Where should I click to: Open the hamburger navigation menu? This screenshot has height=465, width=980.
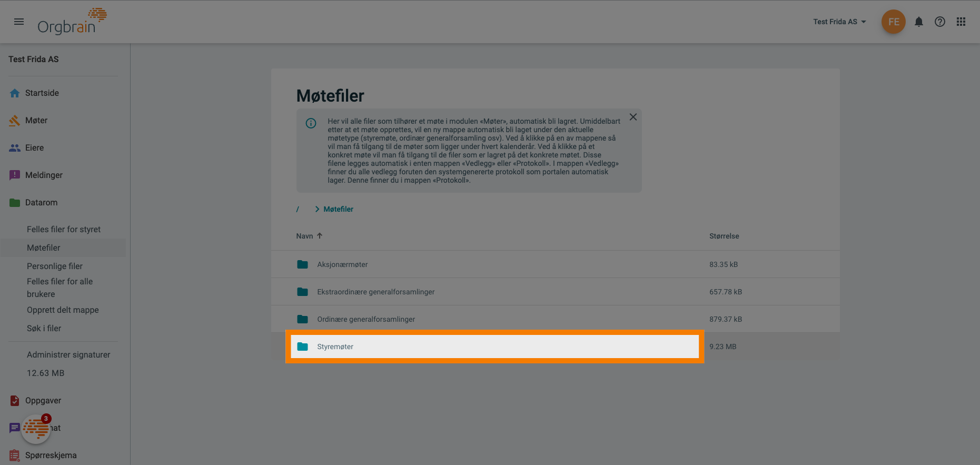click(19, 22)
